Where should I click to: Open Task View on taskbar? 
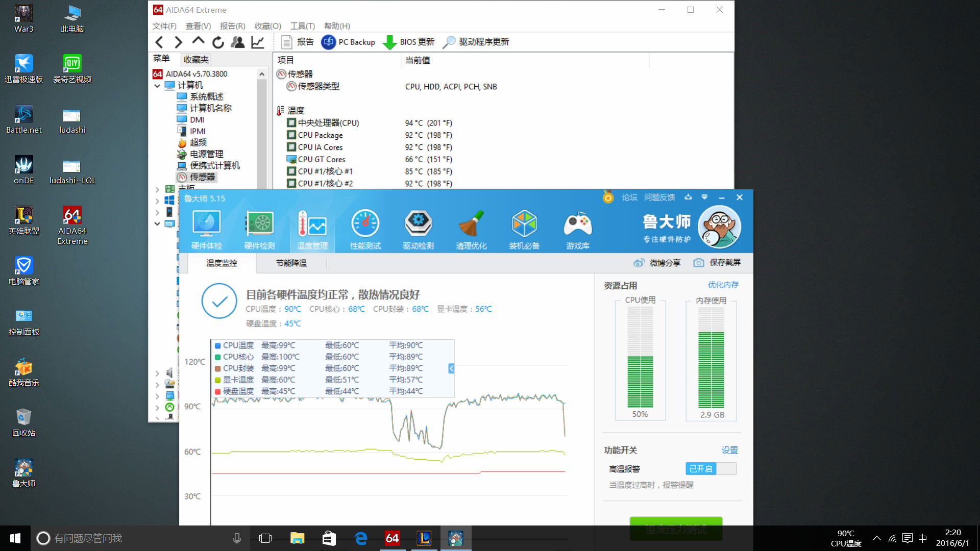click(x=265, y=538)
